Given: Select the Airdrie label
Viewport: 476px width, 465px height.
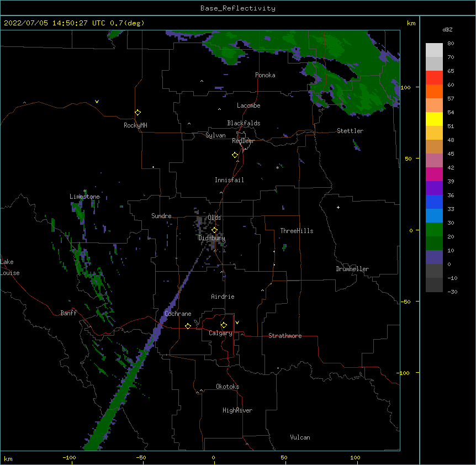Looking at the screenshot, I should click(223, 297).
